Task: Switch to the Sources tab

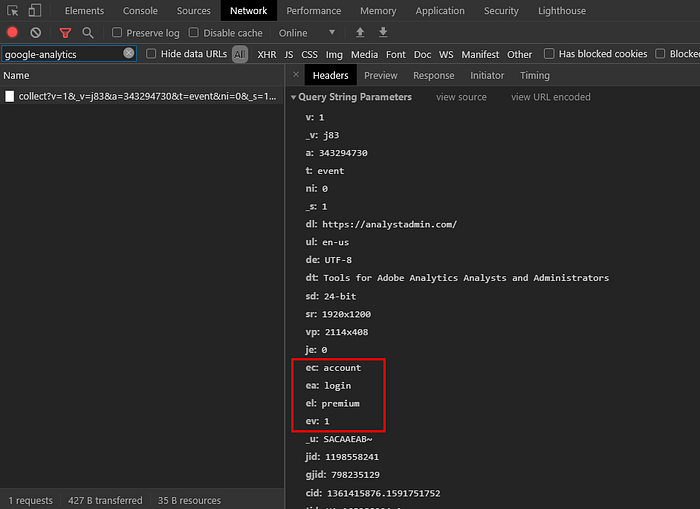Action: coord(193,11)
